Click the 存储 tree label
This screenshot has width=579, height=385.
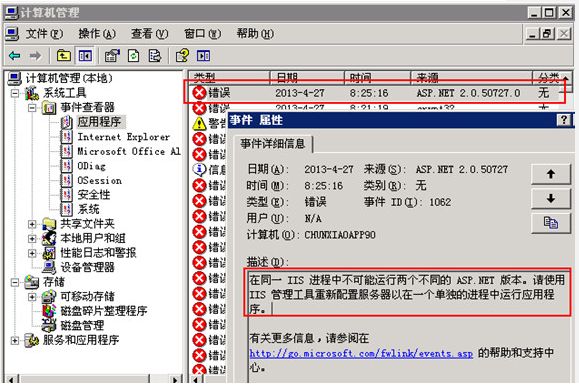point(54,282)
